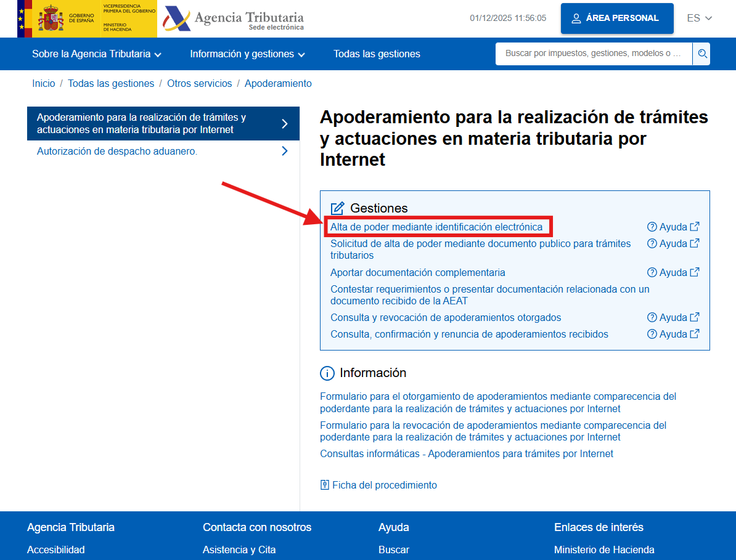Click the search magnifying glass icon
This screenshot has height=560, width=736.
(701, 54)
